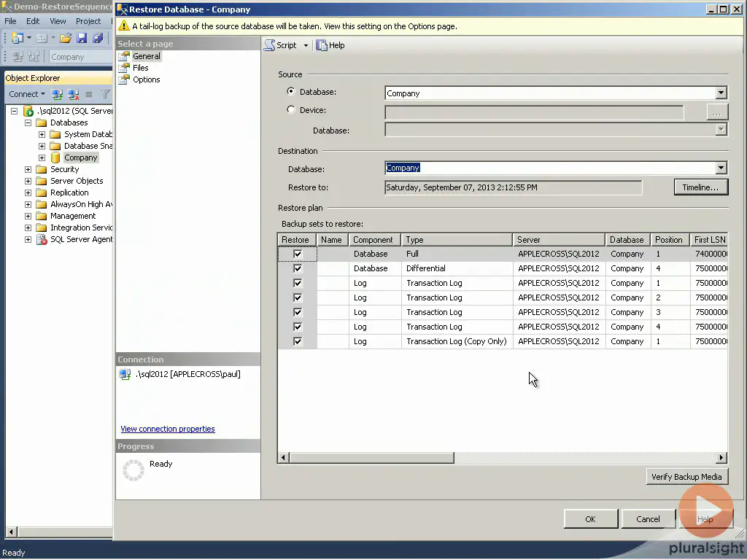Click Disconnect icon in Object Explorer
This screenshot has height=560, width=747.
coord(73,94)
